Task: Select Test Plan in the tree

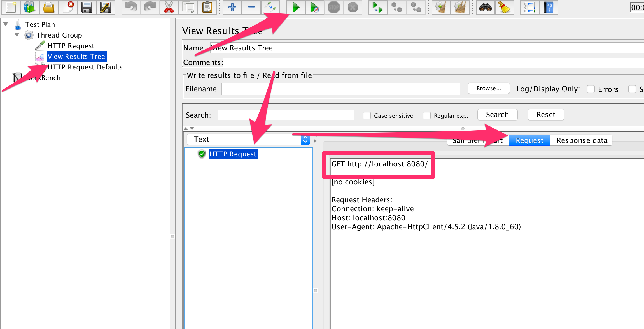Action: [x=40, y=25]
